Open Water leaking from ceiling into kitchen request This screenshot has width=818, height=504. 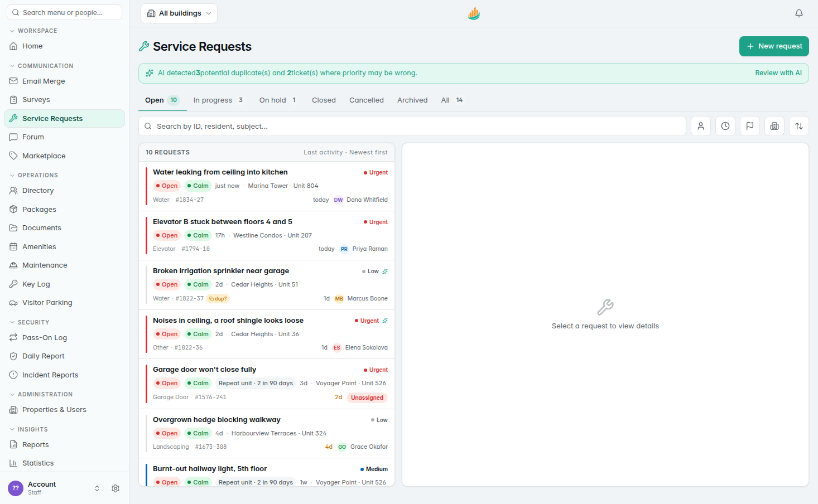click(x=267, y=186)
